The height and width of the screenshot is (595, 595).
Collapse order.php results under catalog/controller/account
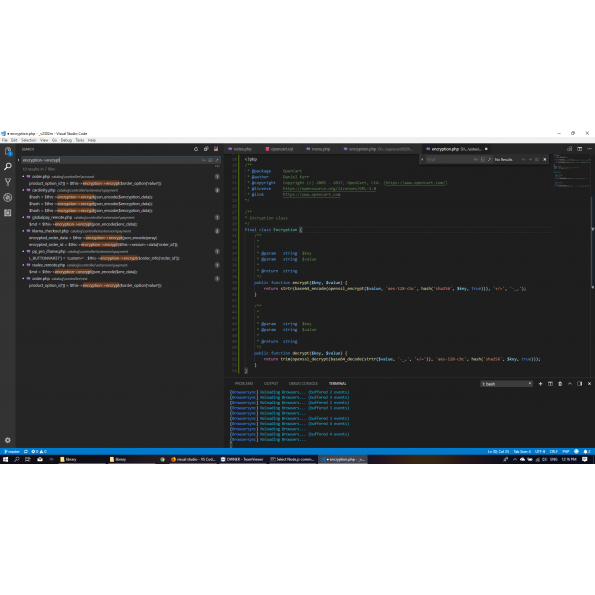23,176
